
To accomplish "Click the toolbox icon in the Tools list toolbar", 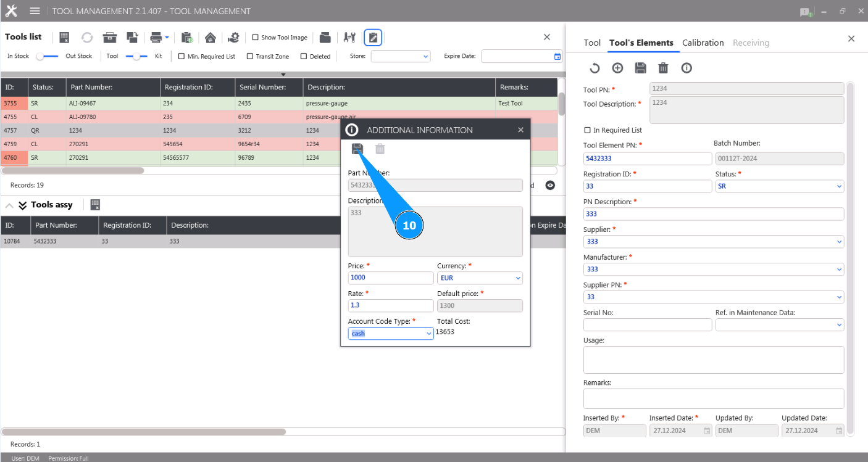I will tap(110, 38).
